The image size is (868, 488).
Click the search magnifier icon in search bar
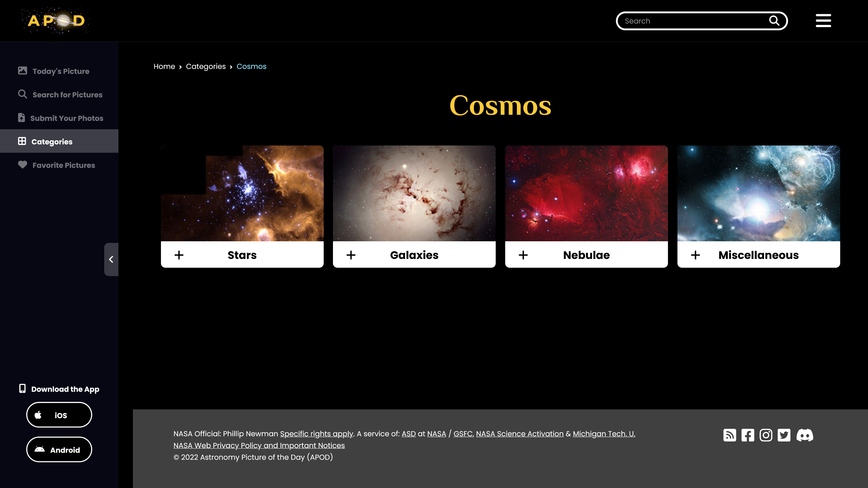pos(774,21)
